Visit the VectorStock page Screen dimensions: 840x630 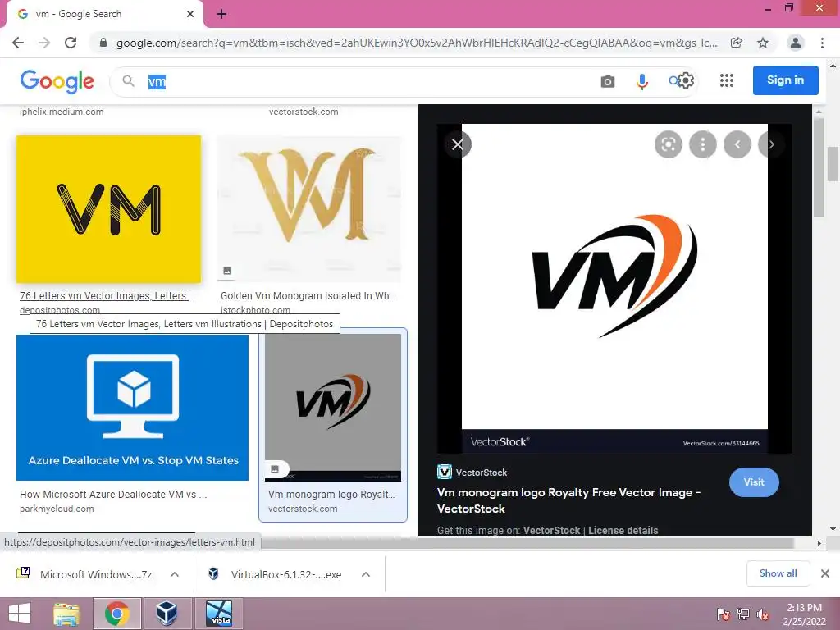point(754,482)
